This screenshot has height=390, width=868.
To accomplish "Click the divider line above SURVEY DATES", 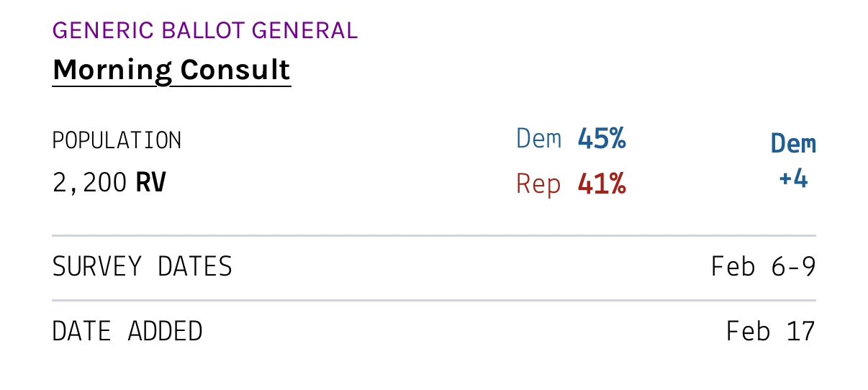I will [x=433, y=235].
